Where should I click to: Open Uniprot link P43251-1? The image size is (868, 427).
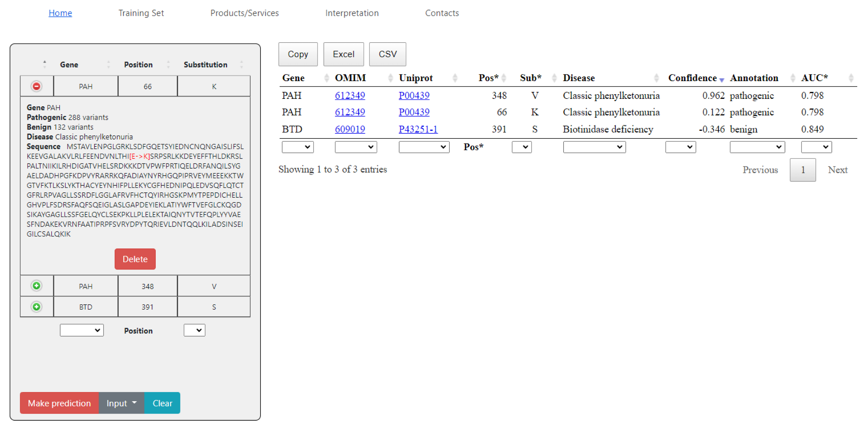(418, 129)
